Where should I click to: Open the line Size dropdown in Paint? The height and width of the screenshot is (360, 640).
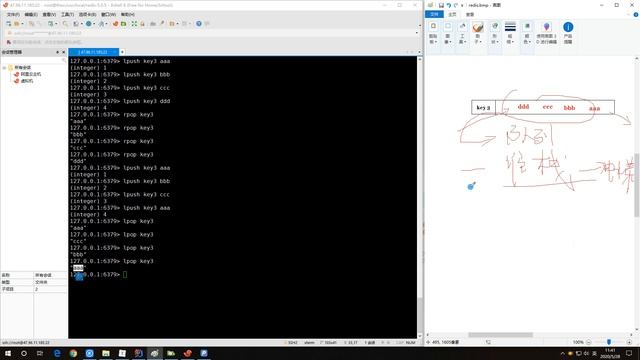[510, 33]
